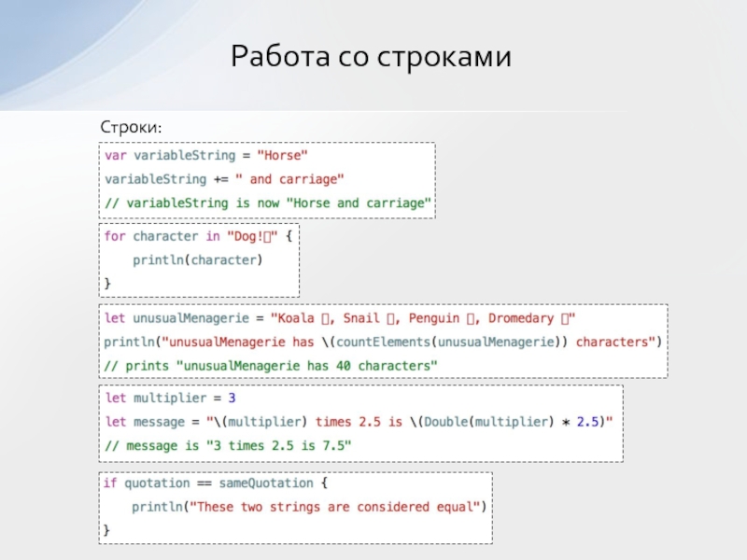Click the line variableString += " and carriage"
The height and width of the screenshot is (560, 747).
pyautogui.click(x=224, y=179)
